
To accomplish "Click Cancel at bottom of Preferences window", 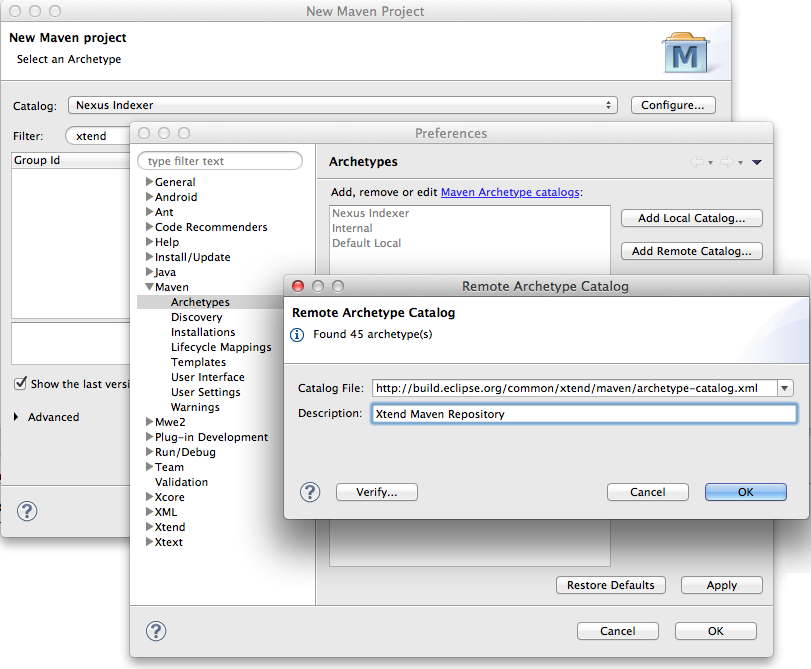I will point(618,631).
